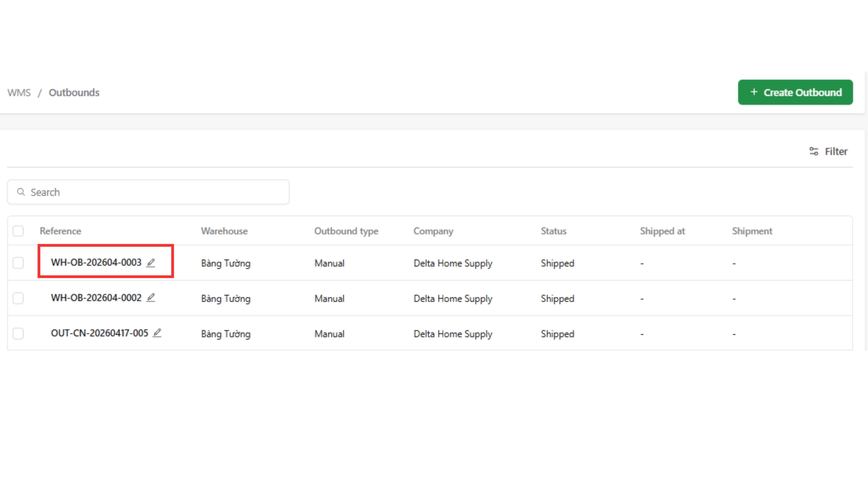Image resolution: width=868 pixels, height=488 pixels.
Task: Click the search magnifier icon
Action: (x=21, y=192)
